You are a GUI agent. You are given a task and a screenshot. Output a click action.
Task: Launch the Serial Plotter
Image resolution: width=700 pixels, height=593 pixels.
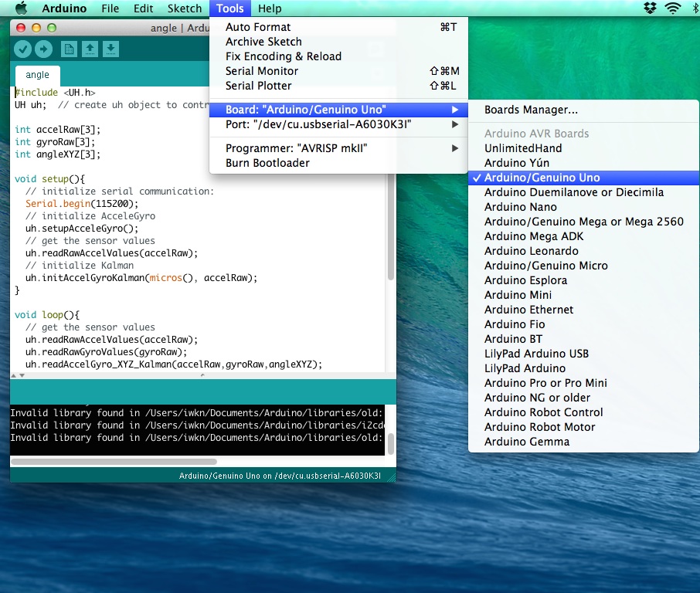point(338,86)
